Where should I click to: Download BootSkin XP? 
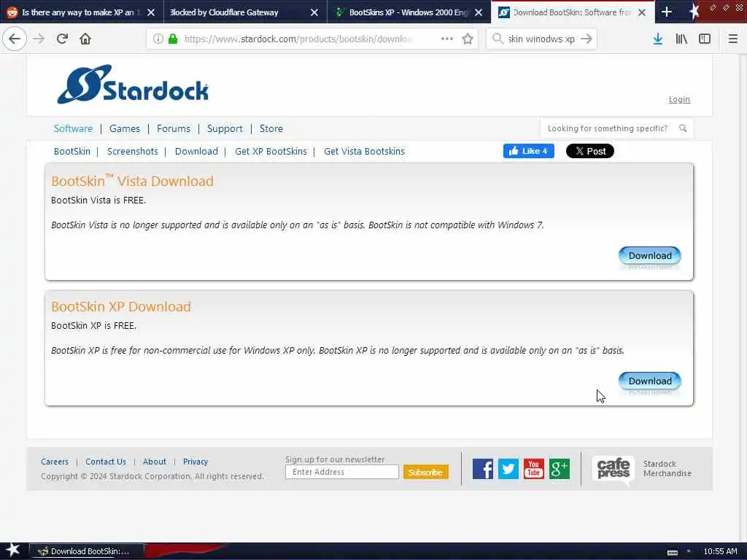point(650,381)
